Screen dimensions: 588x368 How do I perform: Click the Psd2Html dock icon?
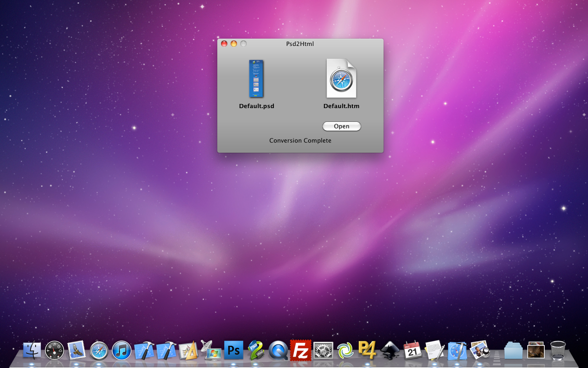click(x=256, y=351)
